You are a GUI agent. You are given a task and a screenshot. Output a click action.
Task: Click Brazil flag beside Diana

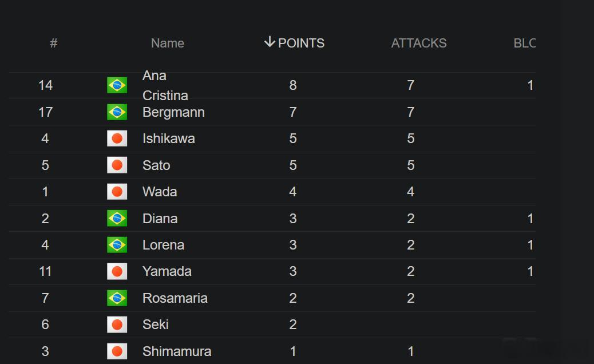(117, 219)
